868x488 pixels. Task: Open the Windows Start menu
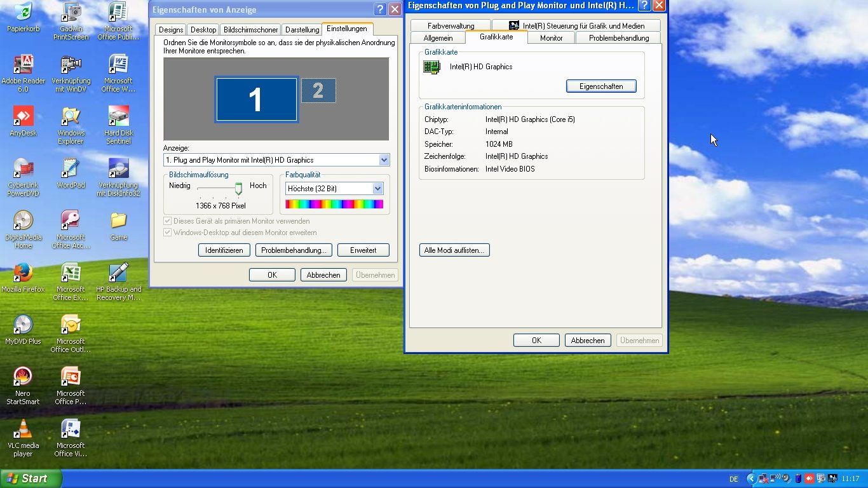pyautogui.click(x=31, y=478)
